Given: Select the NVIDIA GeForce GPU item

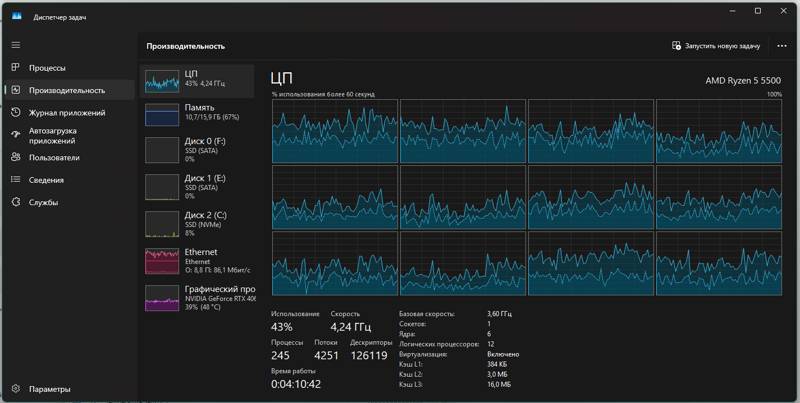Looking at the screenshot, I should pyautogui.click(x=197, y=297).
